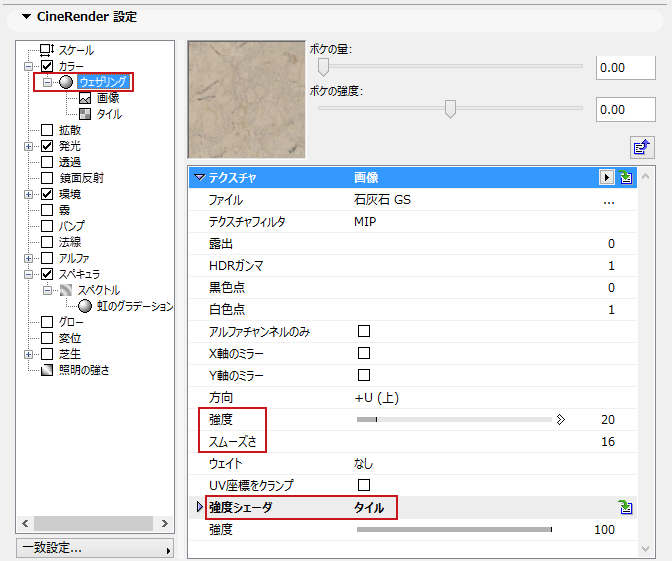Enable the グロー channel checkbox

[x=47, y=322]
